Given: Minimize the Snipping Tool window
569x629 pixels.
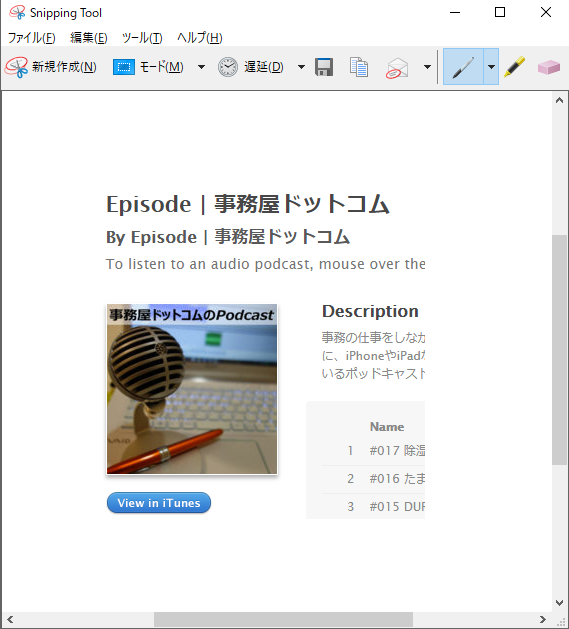Looking at the screenshot, I should pyautogui.click(x=455, y=12).
